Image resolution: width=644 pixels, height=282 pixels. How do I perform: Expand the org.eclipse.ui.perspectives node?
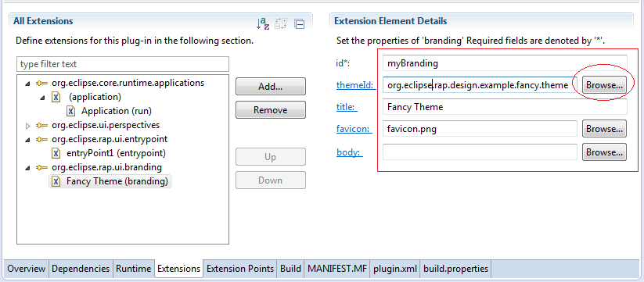28,126
